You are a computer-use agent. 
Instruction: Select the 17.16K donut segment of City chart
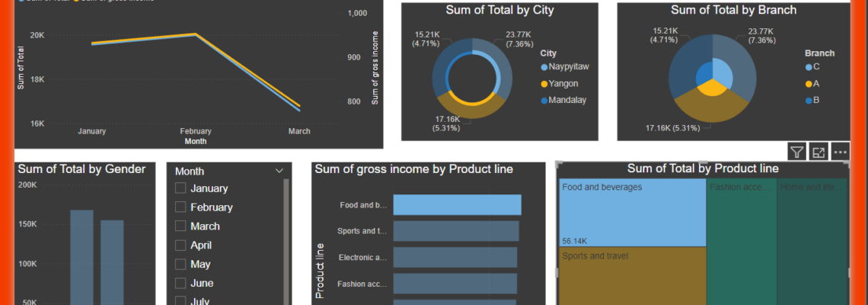[x=472, y=111]
